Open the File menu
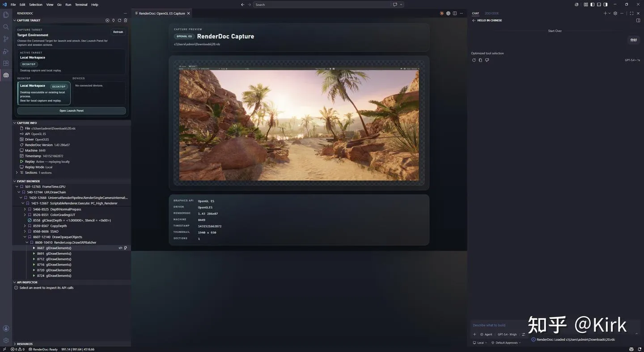This screenshot has width=644, height=352. (13, 4)
